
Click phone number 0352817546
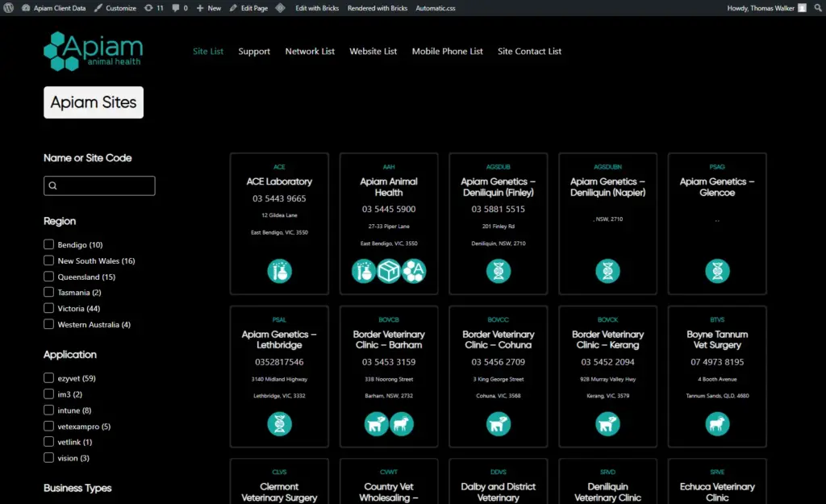coord(279,362)
